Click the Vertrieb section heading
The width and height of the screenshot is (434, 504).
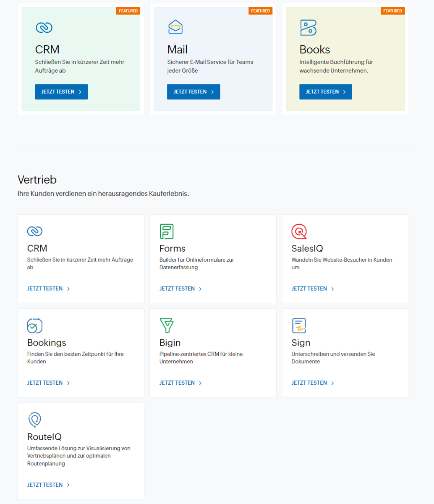pyautogui.click(x=37, y=180)
